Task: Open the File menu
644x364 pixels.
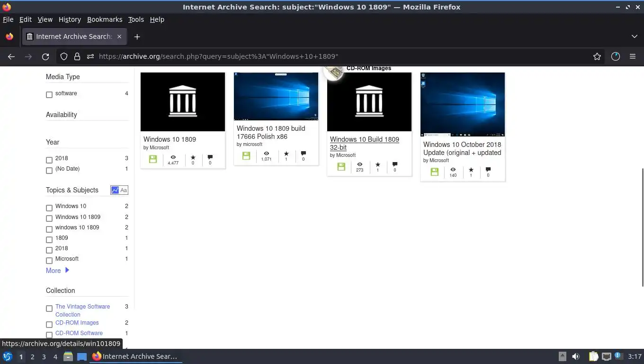Action: pyautogui.click(x=8, y=19)
